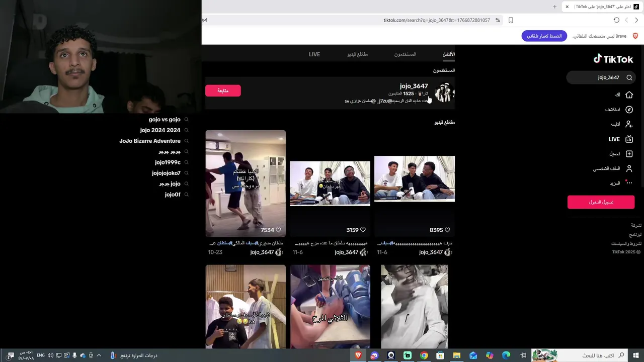644x362 pixels.
Task: Open the notification center icon
Action: [x=10, y=355]
